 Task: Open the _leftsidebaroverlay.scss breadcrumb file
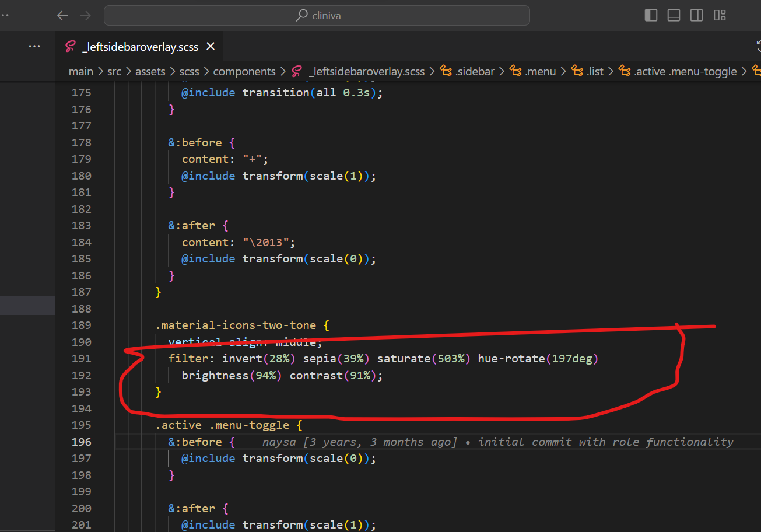click(x=367, y=72)
